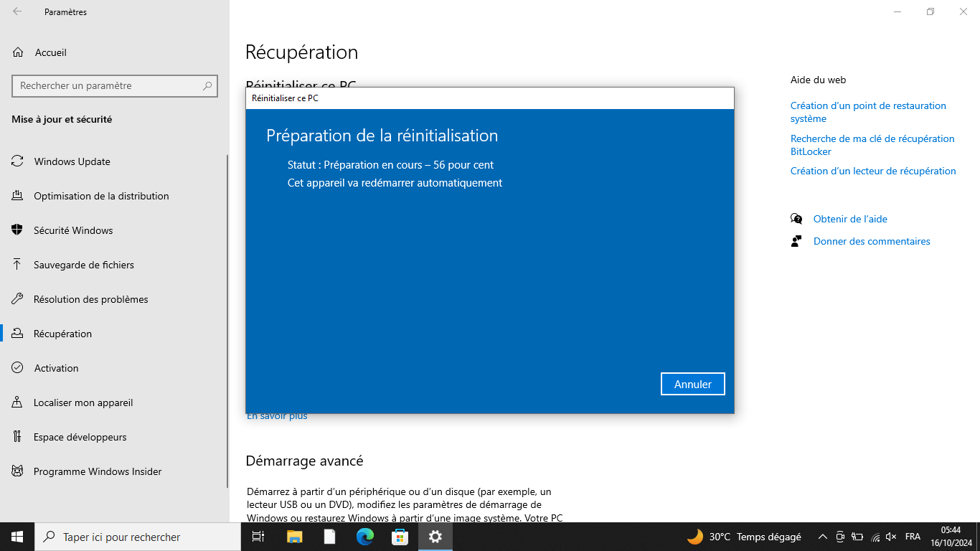Click Donner des commentaires
Viewport: 980px width, 551px height.
[872, 241]
